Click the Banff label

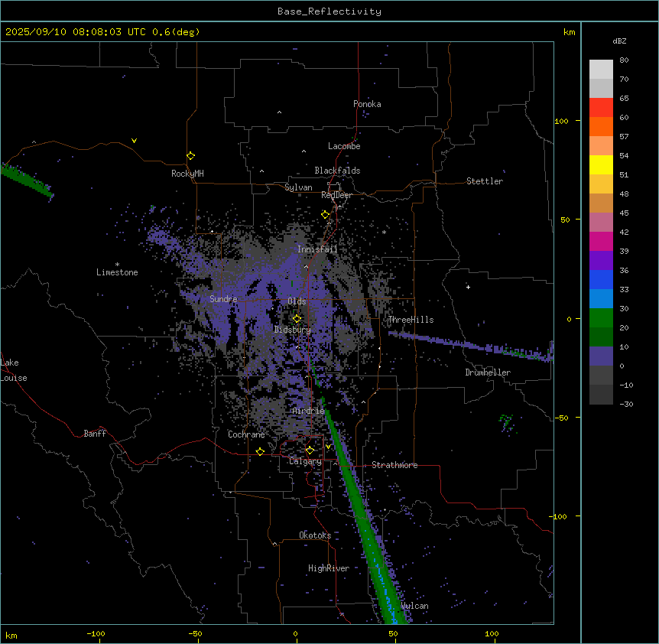click(95, 434)
